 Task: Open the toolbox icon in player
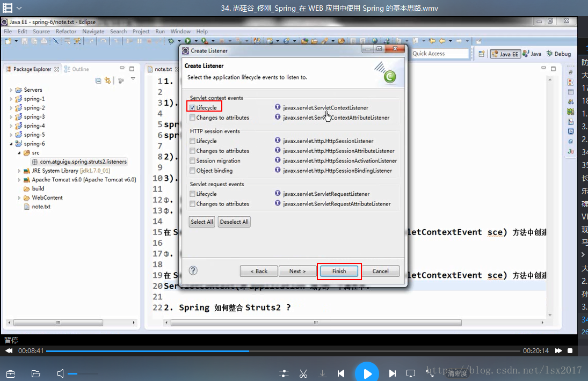(x=11, y=373)
